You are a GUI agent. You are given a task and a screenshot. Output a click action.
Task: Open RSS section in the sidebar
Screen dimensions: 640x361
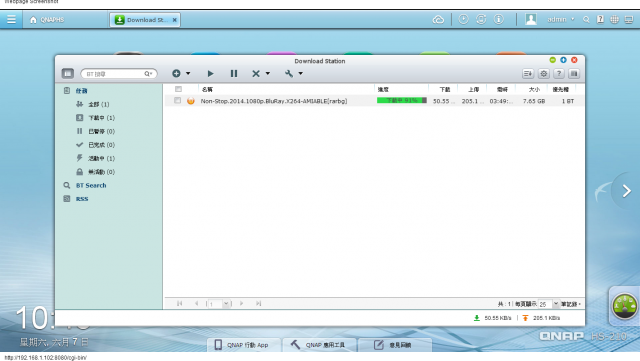point(82,199)
